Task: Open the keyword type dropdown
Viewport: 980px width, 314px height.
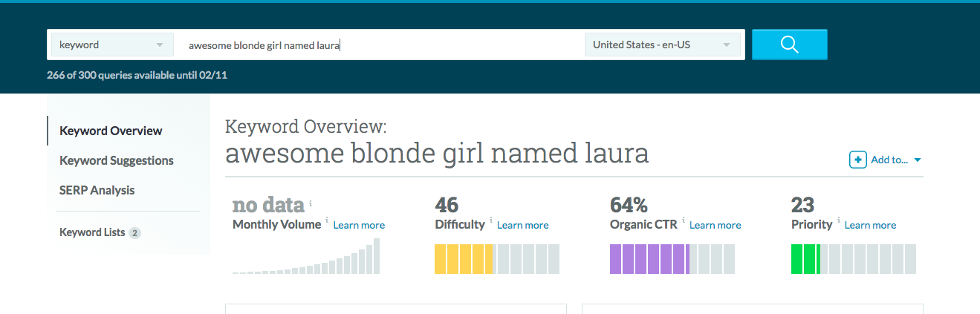Action: [111, 45]
